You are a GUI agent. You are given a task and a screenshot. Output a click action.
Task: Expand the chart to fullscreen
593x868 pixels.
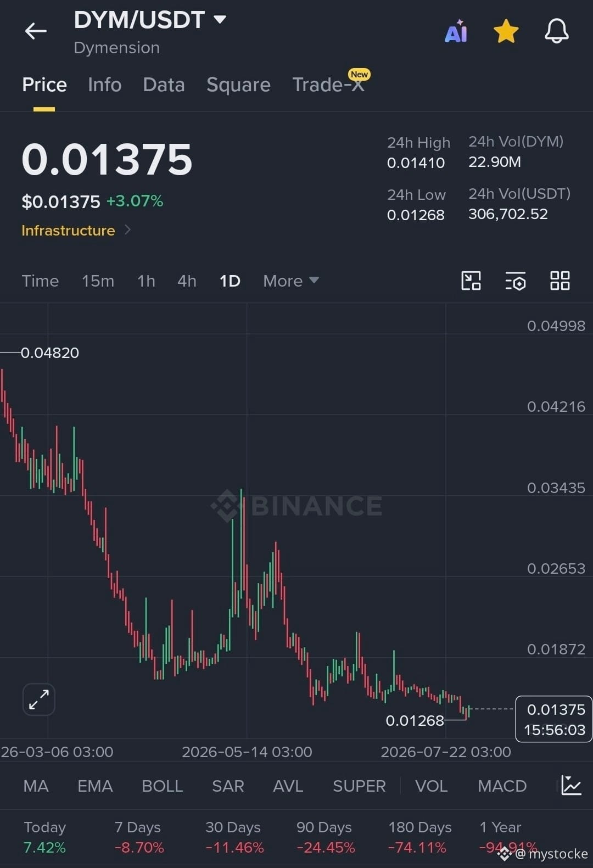coord(39,699)
